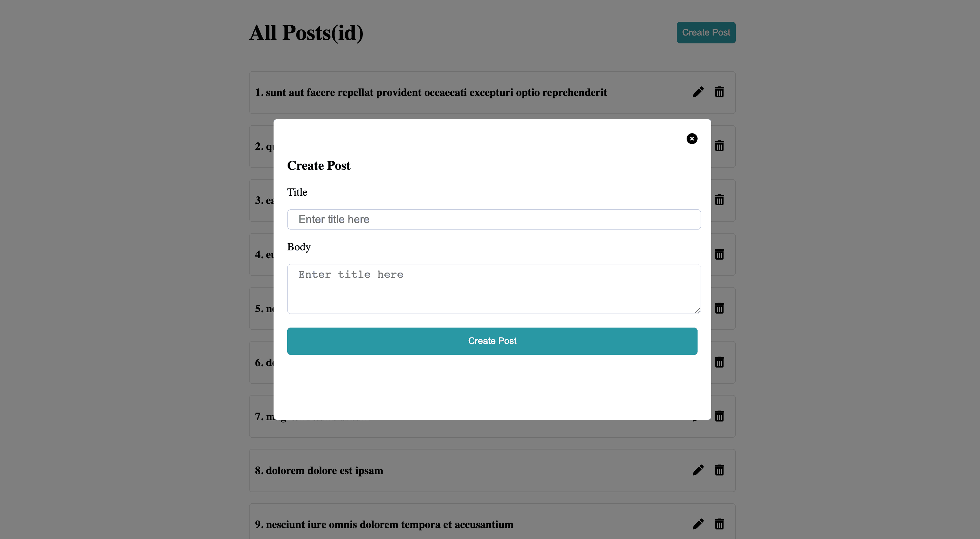
Task: Close the Create Post modal
Action: 692,139
